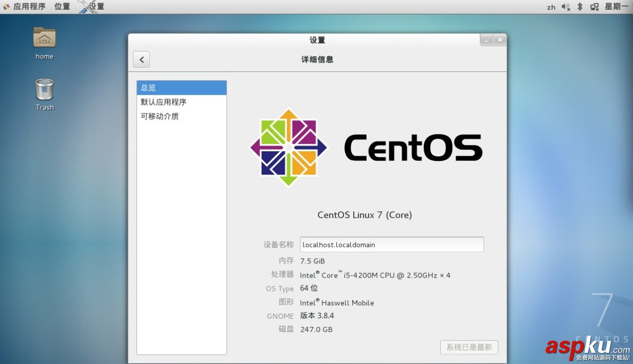The height and width of the screenshot is (364, 633).
Task: Click the 系统已是最新 button
Action: (469, 347)
